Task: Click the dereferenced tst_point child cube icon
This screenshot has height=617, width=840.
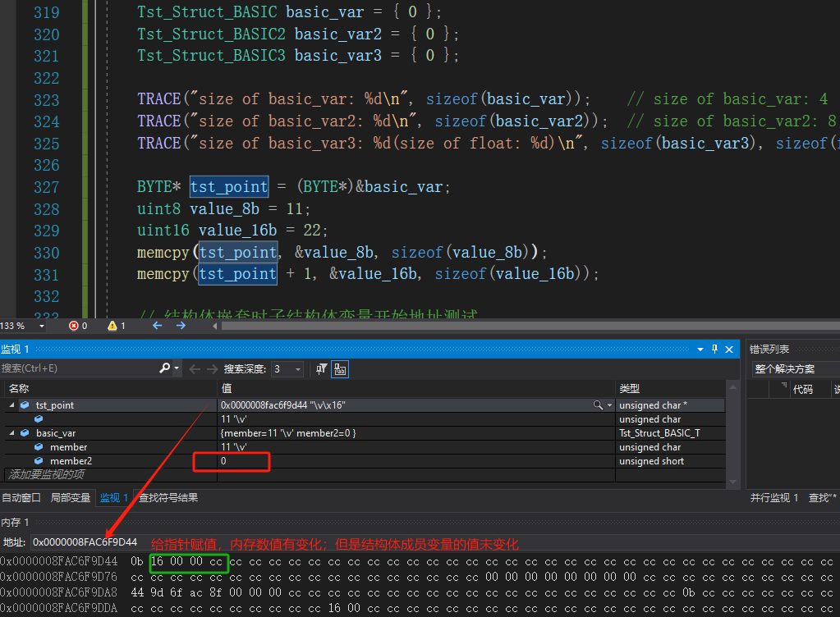Action: point(39,419)
